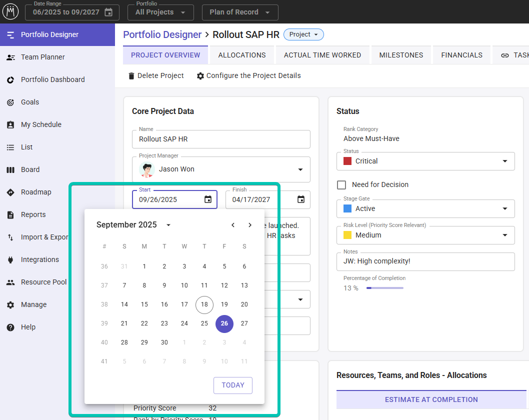The image size is (529, 420).
Task: Toggle the Need for Decision checkbox
Action: click(x=341, y=185)
